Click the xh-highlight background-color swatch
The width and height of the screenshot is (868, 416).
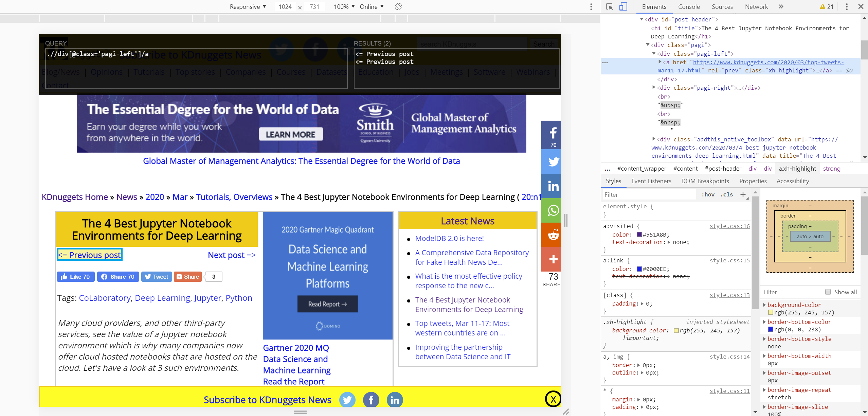point(676,330)
